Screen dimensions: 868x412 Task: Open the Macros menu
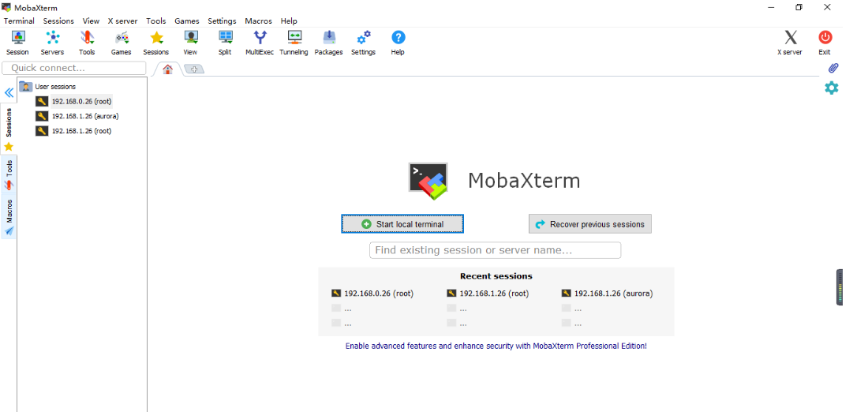pos(259,21)
